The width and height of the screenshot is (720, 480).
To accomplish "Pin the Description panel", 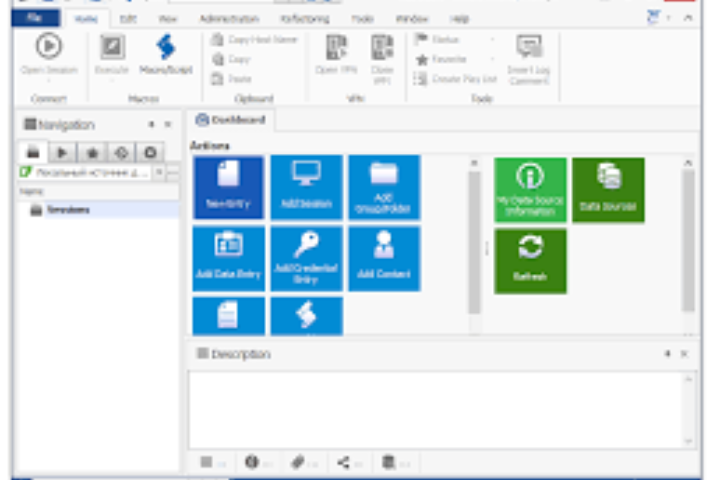I will coord(668,354).
